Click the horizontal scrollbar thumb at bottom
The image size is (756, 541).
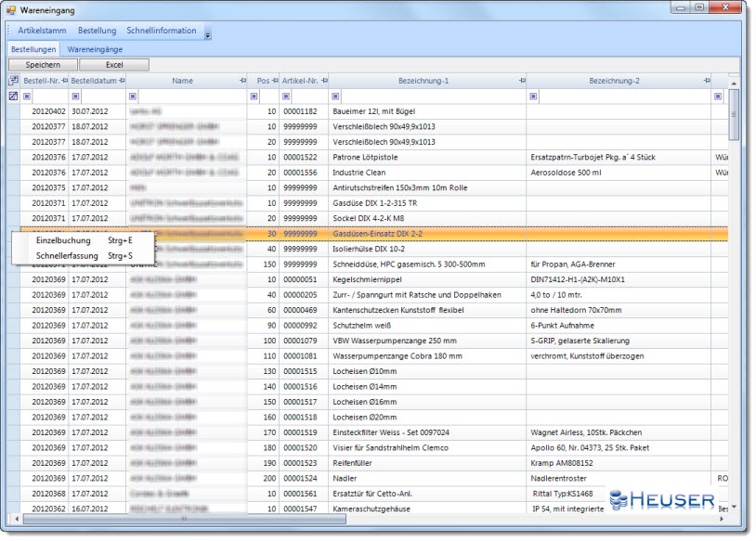pyautogui.click(x=186, y=519)
